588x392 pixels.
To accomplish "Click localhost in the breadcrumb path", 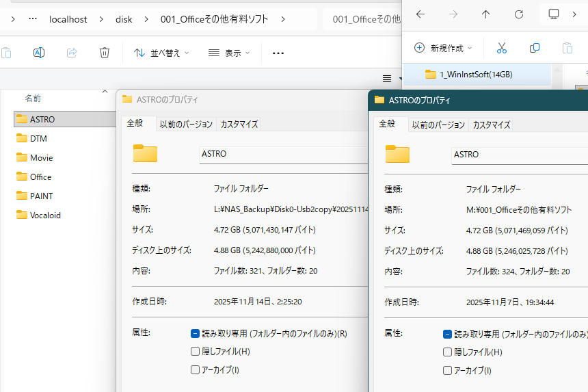I will (68, 19).
